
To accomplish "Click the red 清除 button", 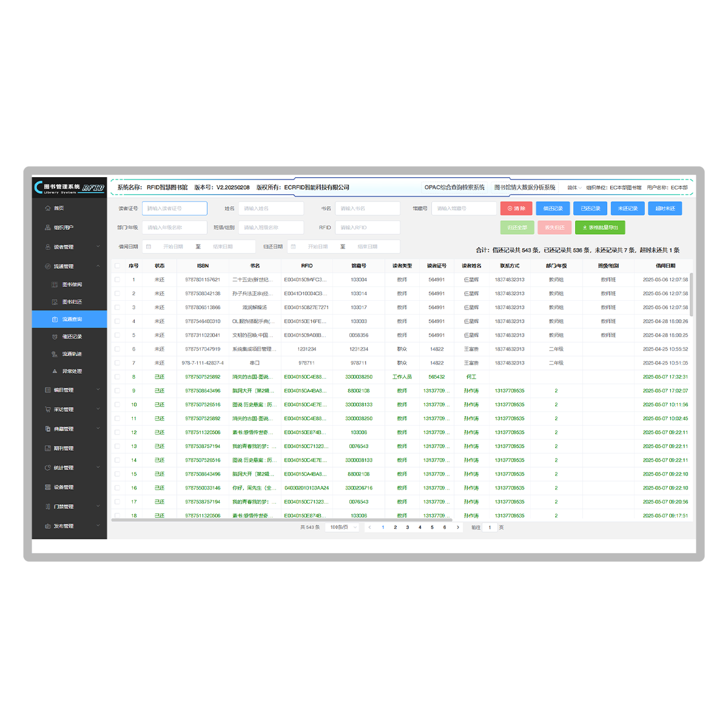I will click(x=516, y=209).
